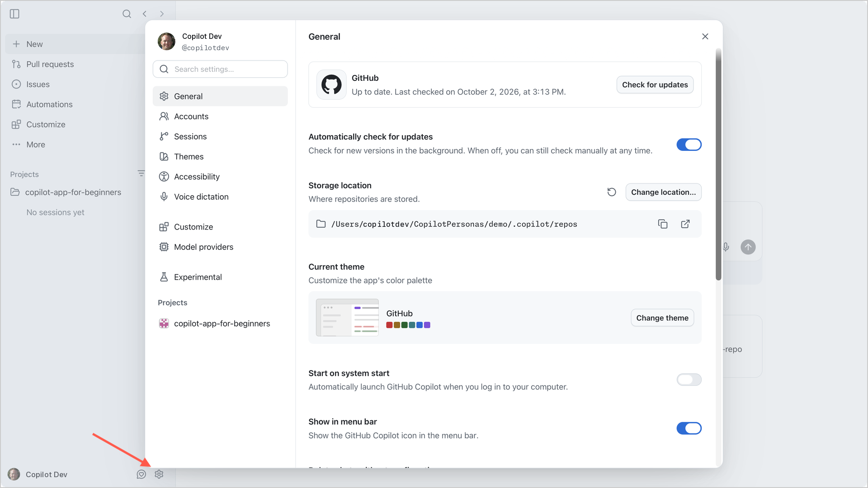Click the Change theme button

click(x=662, y=318)
